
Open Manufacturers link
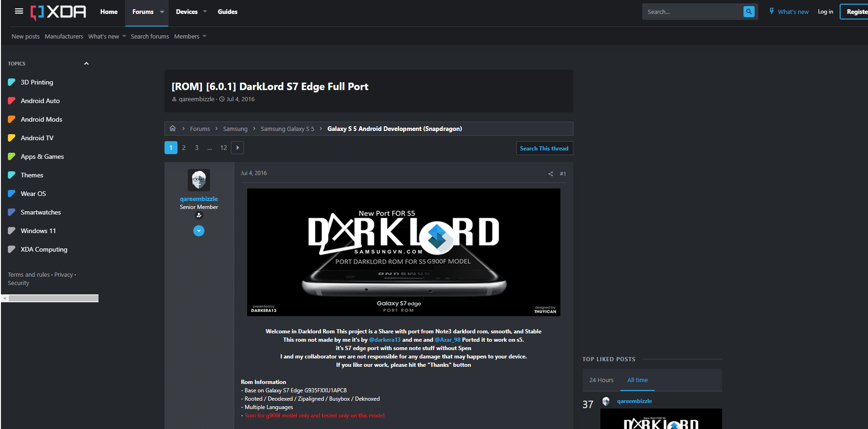[x=64, y=36]
